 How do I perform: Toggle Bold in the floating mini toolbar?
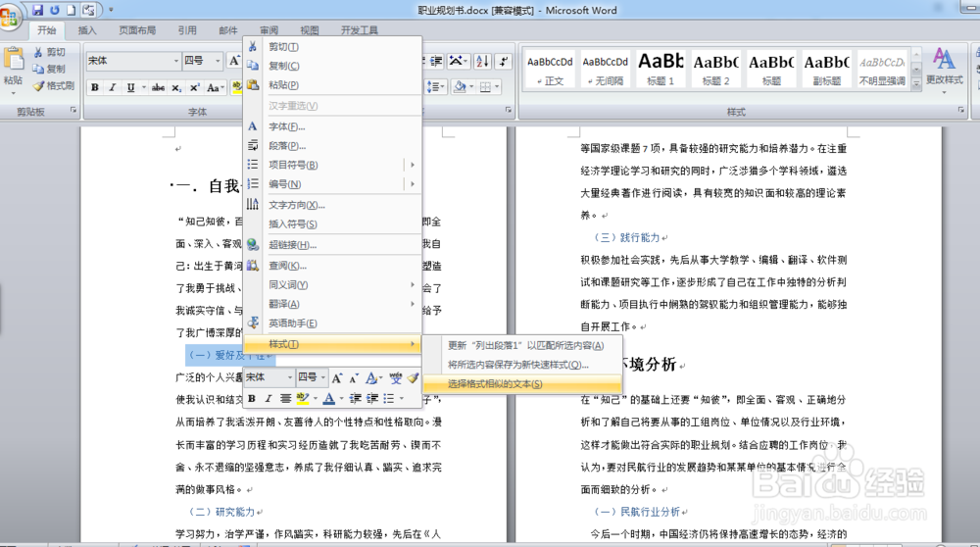point(252,398)
